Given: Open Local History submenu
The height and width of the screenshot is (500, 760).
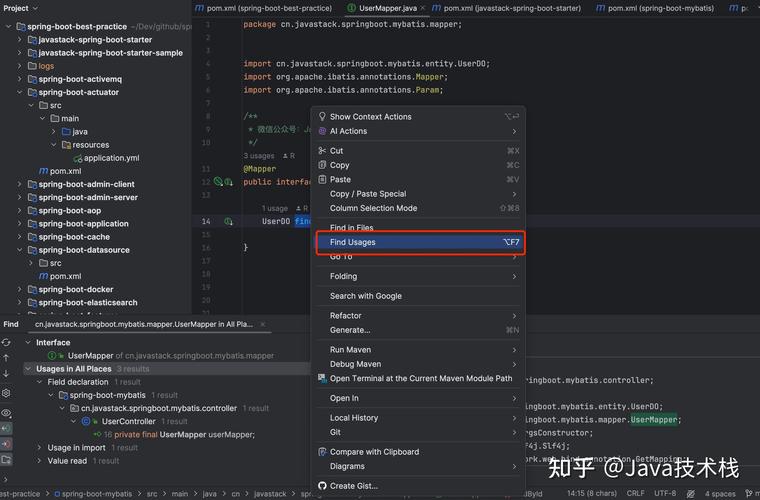Looking at the screenshot, I should point(419,418).
